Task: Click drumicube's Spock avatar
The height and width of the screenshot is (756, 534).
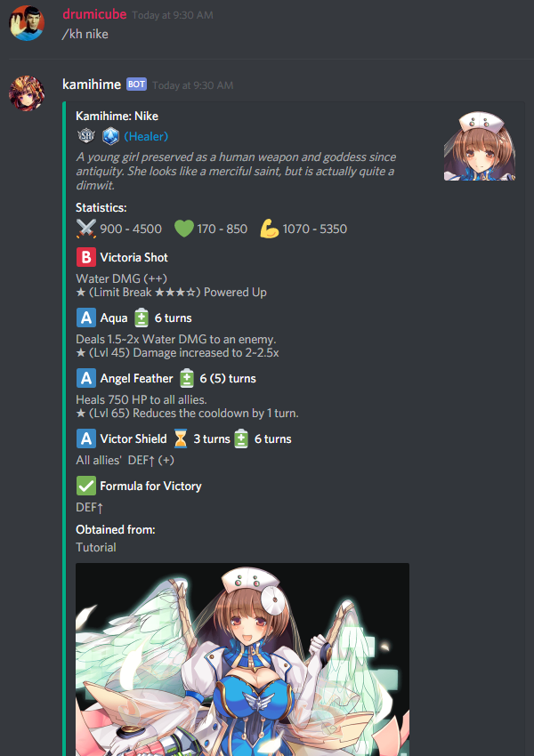Action: click(x=27, y=23)
